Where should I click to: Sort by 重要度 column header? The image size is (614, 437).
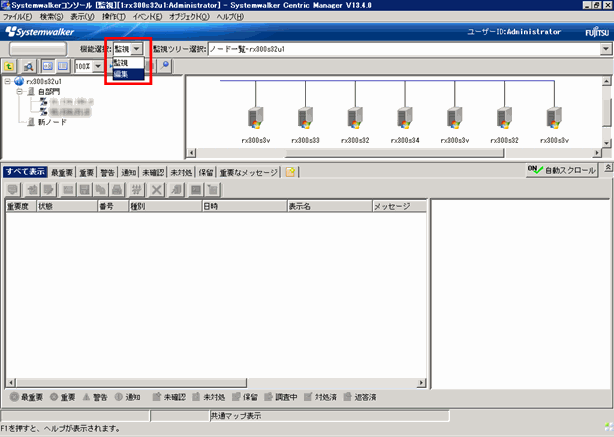pyautogui.click(x=21, y=206)
